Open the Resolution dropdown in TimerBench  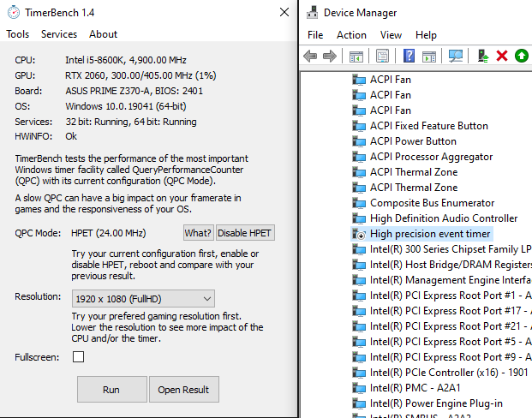click(143, 299)
